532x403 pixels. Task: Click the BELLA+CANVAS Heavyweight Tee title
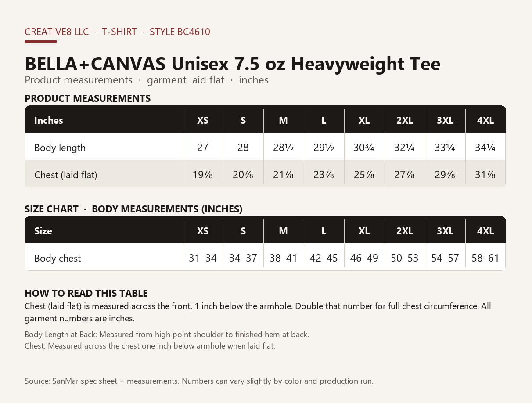(233, 64)
